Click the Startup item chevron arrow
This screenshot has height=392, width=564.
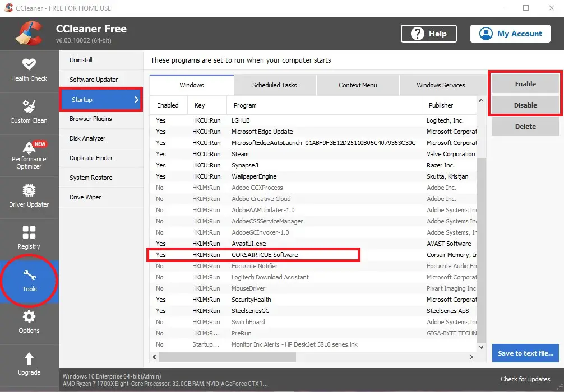pyautogui.click(x=136, y=100)
